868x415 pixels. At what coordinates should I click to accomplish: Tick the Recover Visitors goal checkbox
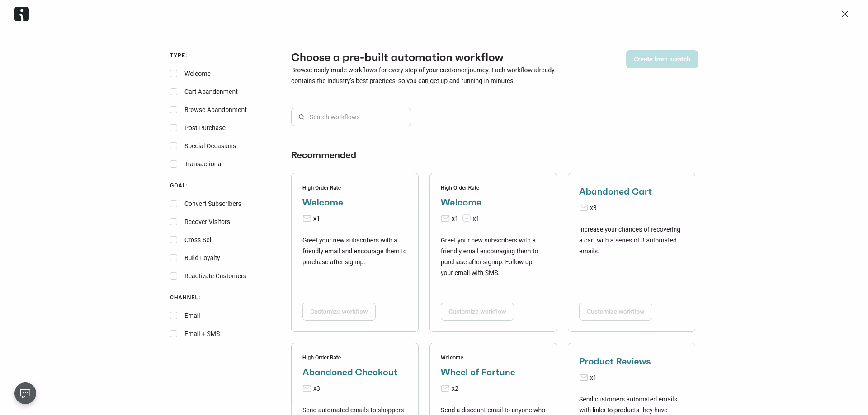[x=174, y=222]
